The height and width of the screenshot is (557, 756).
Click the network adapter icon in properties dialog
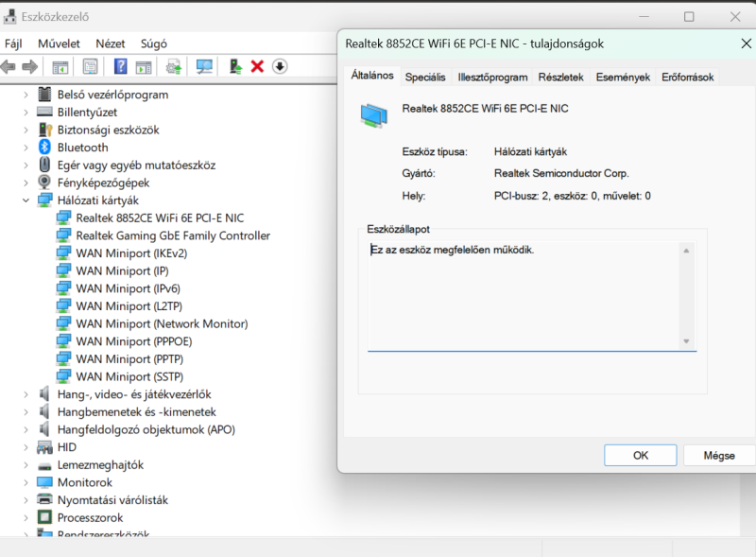pyautogui.click(x=373, y=115)
